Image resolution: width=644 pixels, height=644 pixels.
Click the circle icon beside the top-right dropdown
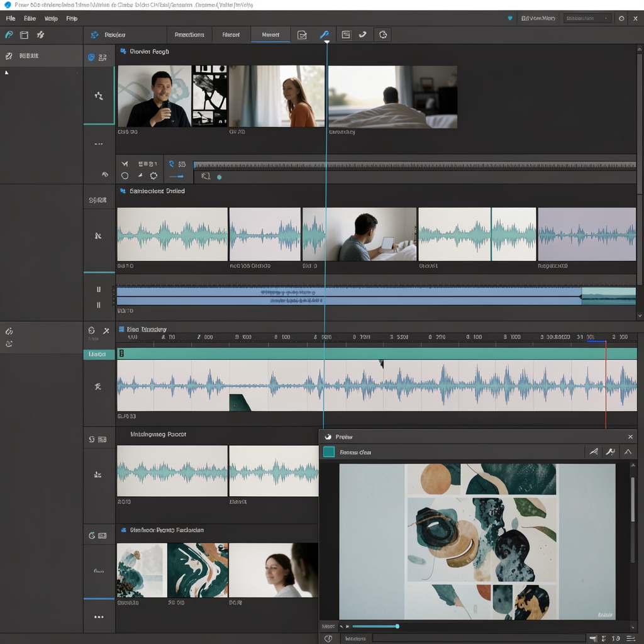tap(621, 18)
